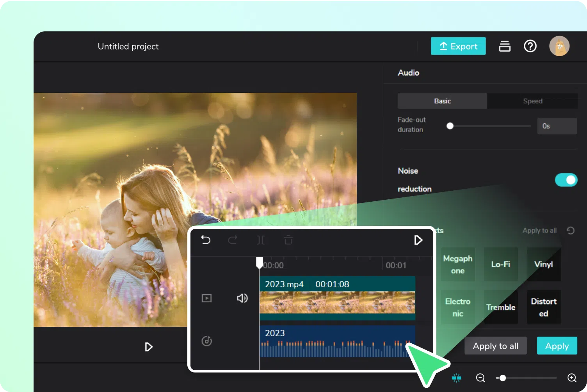Select the 2023 audio waveform clip

pos(338,342)
